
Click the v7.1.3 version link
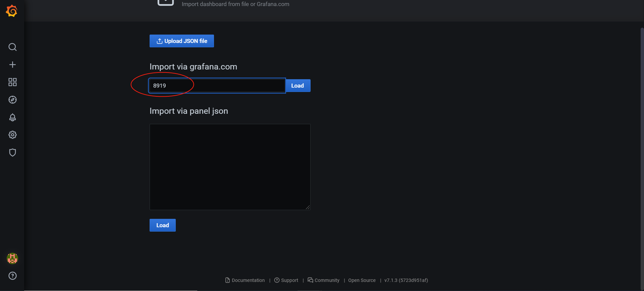pos(406,280)
